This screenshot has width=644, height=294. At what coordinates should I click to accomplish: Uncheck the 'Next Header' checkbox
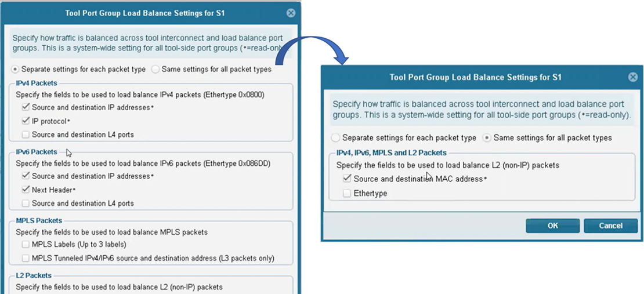point(26,190)
